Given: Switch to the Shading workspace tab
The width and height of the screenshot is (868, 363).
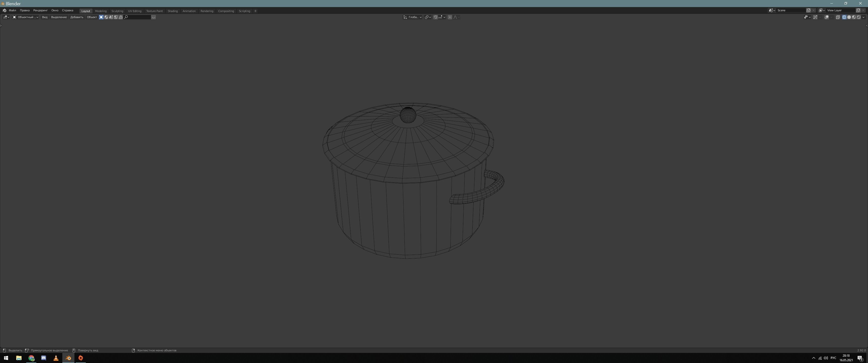Looking at the screenshot, I should (173, 11).
